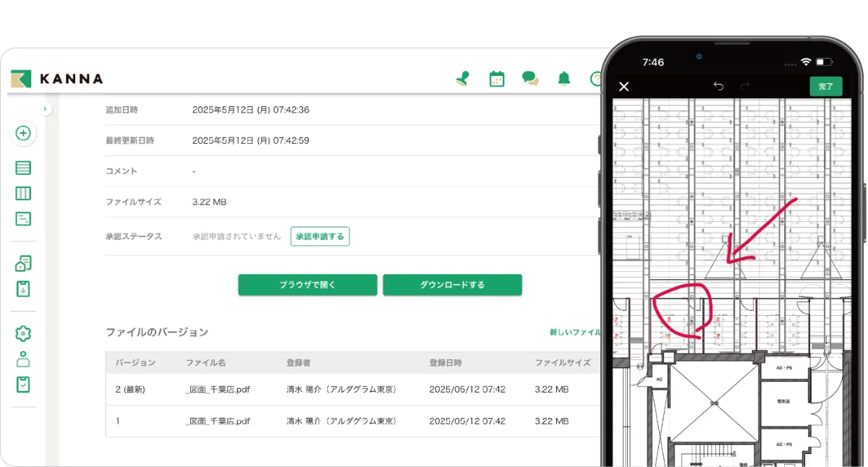Click the undo arrow on phone
The height and width of the screenshot is (467, 868).
(718, 86)
